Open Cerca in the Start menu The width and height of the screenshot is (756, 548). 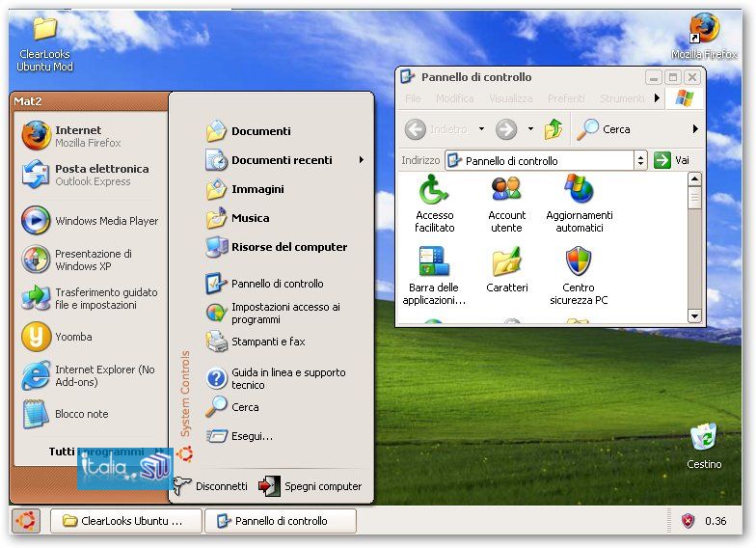click(284, 407)
